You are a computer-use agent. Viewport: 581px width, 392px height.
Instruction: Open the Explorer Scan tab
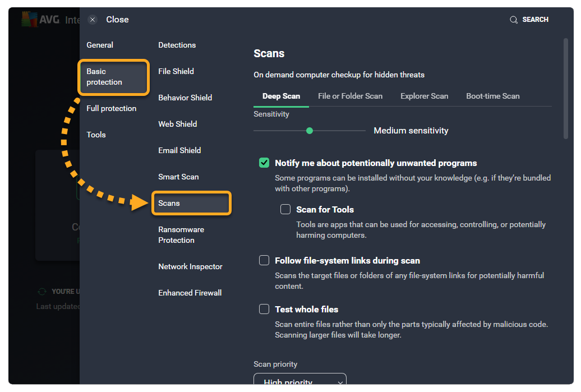tap(424, 96)
